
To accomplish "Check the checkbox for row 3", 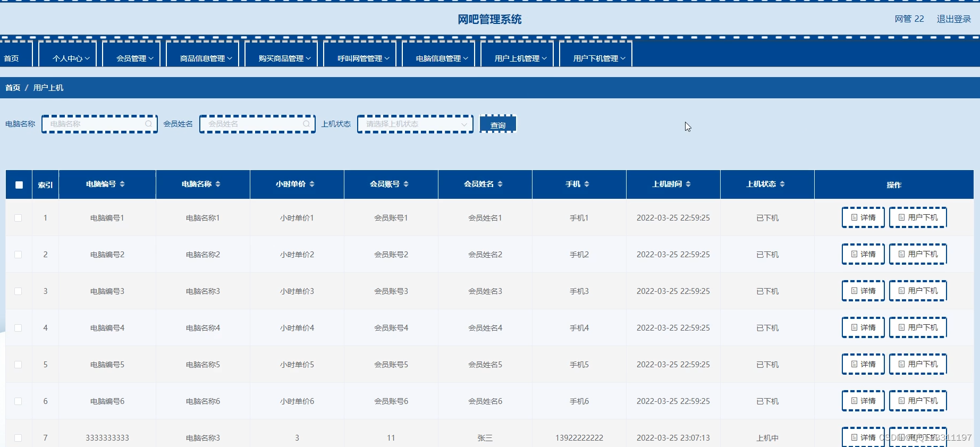I will [18, 291].
